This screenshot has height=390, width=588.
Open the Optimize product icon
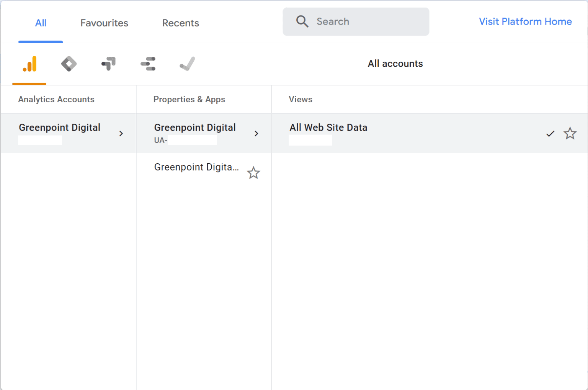109,64
